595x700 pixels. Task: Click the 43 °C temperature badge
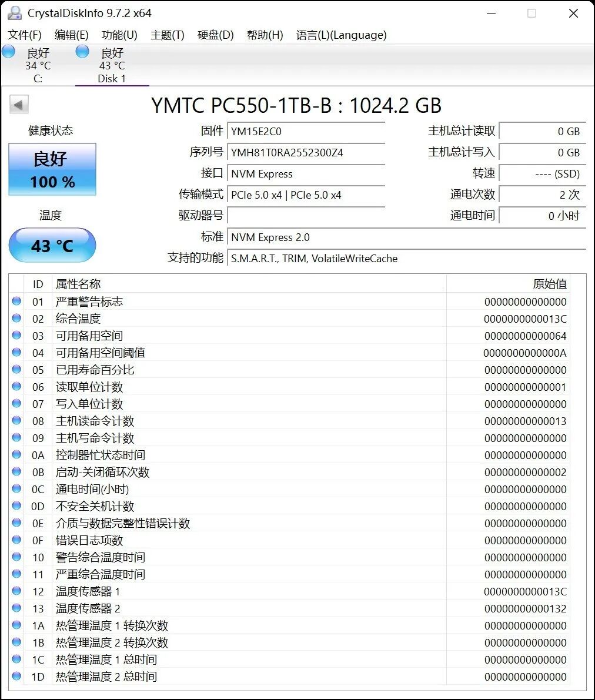[52, 246]
